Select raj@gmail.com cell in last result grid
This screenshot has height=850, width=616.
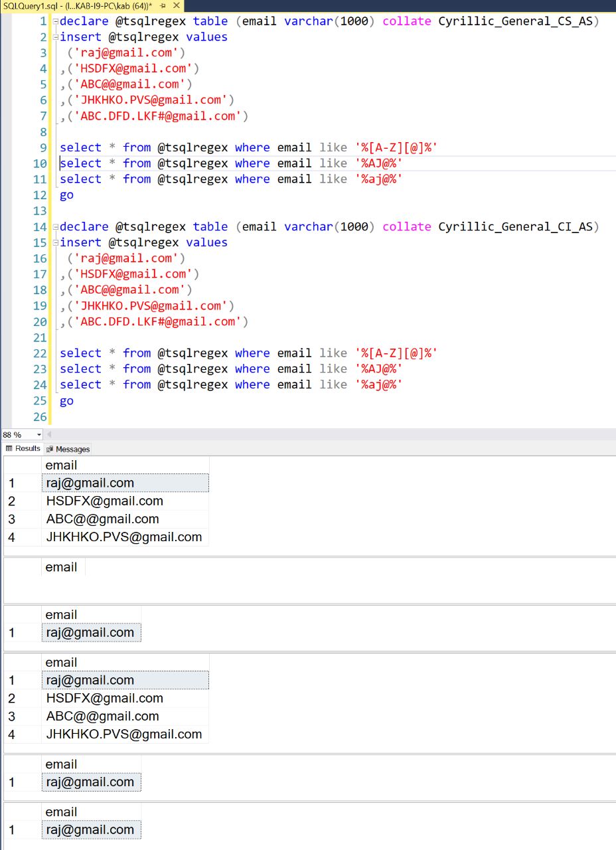coord(91,830)
